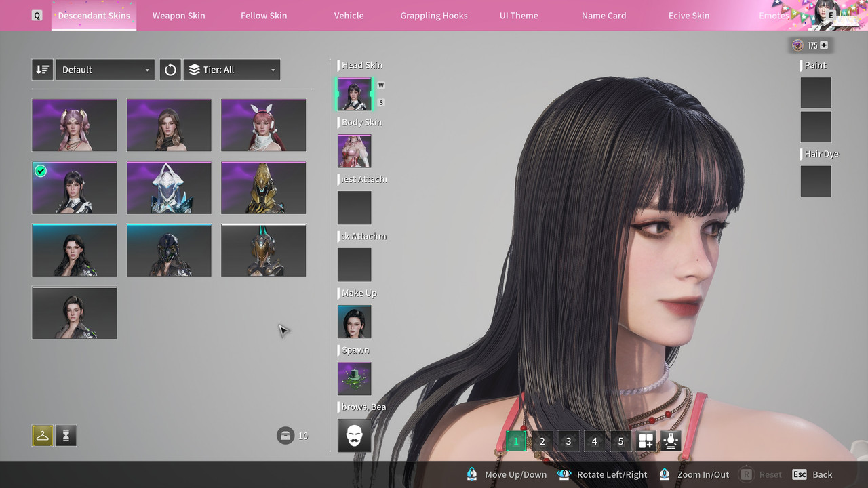Click the Body Skin slot icon
The height and width of the screenshot is (488, 868).
(355, 150)
